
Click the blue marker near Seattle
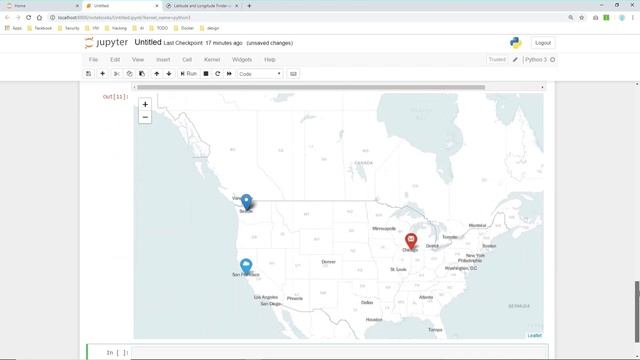[x=246, y=202]
